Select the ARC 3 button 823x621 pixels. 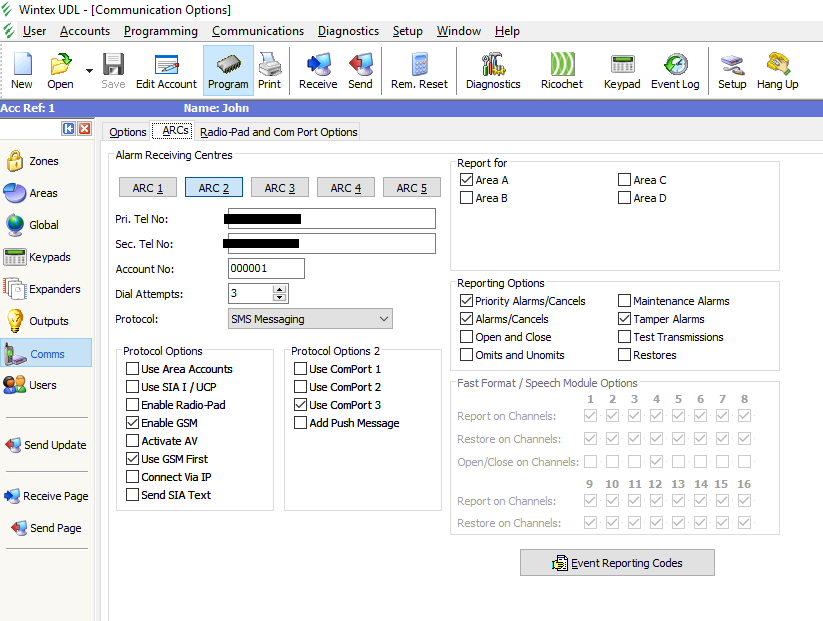pos(279,188)
